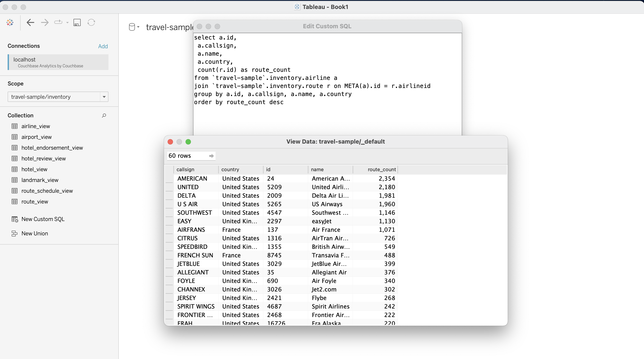
Task: Click the UNITED callsign cell
Action: click(196, 187)
